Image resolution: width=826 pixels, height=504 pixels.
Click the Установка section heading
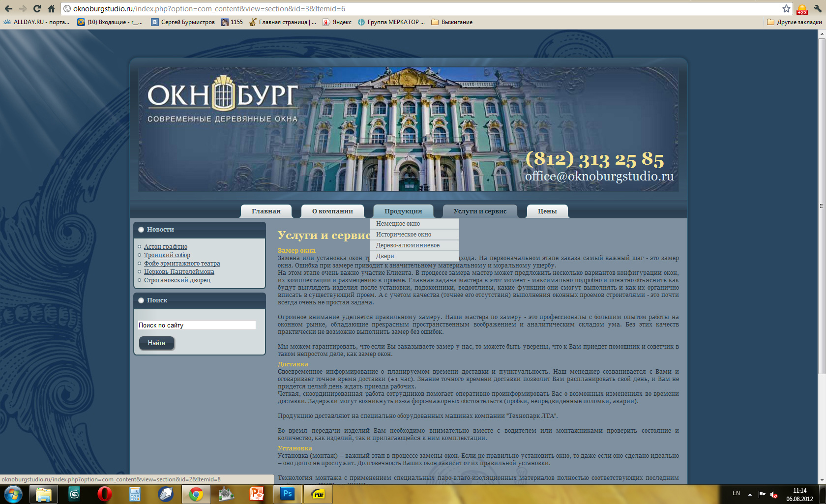[x=295, y=448]
